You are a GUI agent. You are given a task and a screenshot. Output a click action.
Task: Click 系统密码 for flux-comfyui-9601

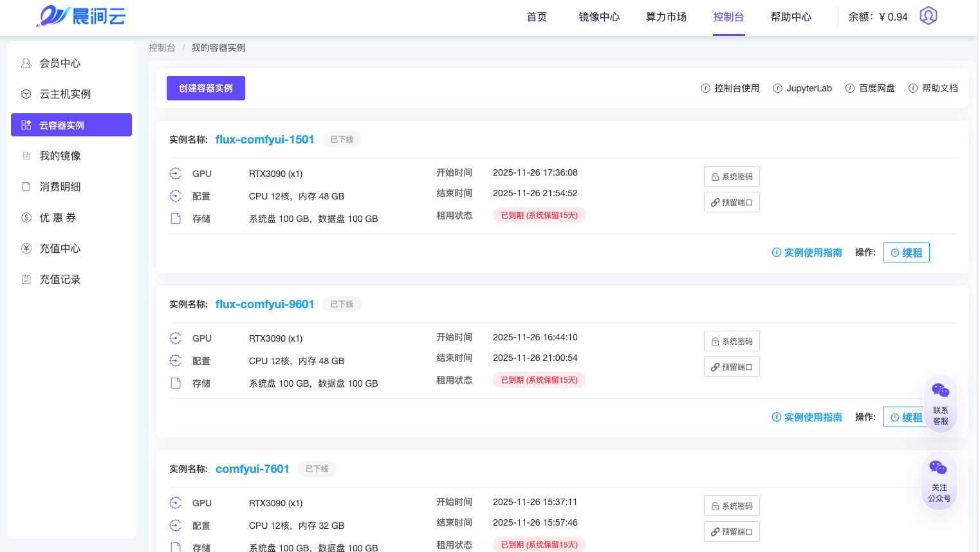pos(732,342)
